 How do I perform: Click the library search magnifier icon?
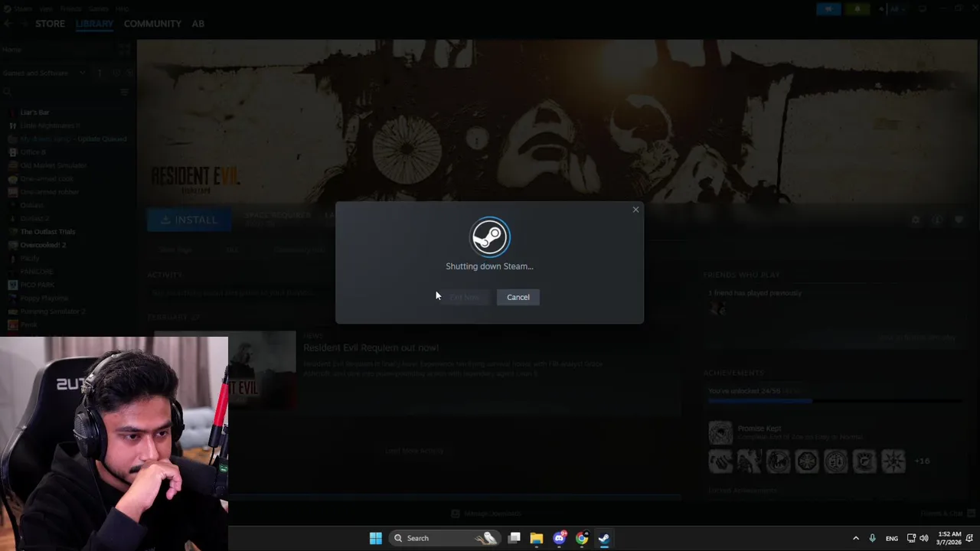(7, 92)
